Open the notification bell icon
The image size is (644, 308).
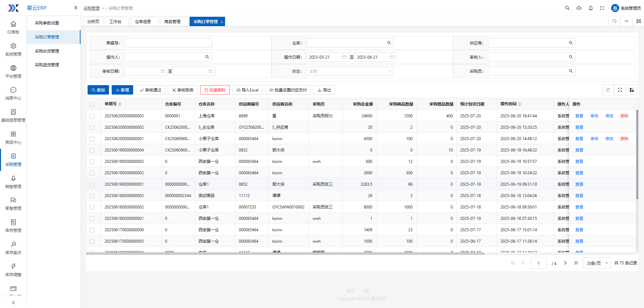tap(591, 8)
